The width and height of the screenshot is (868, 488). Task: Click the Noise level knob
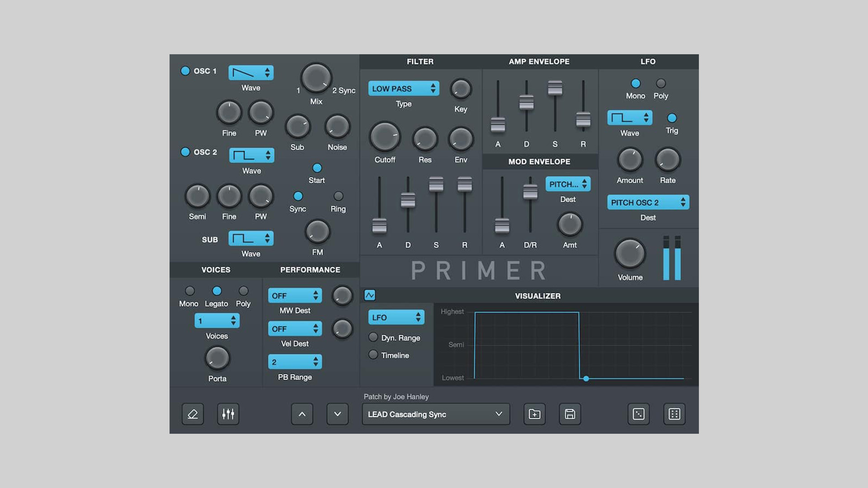[x=337, y=127]
